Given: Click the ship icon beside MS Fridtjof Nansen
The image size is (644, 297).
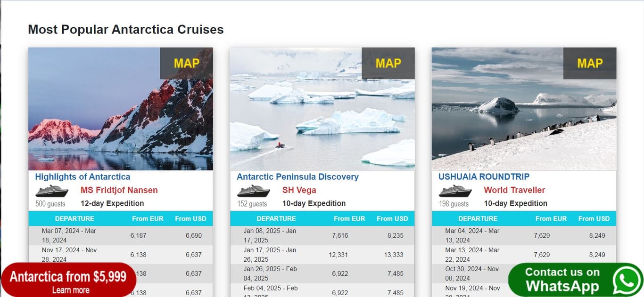Looking at the screenshot, I should click(x=52, y=191).
